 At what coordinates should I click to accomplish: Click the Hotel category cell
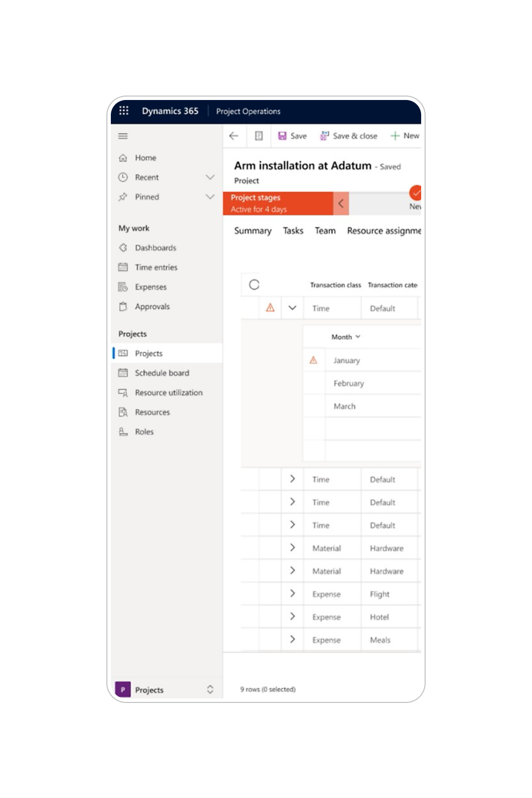pos(389,617)
